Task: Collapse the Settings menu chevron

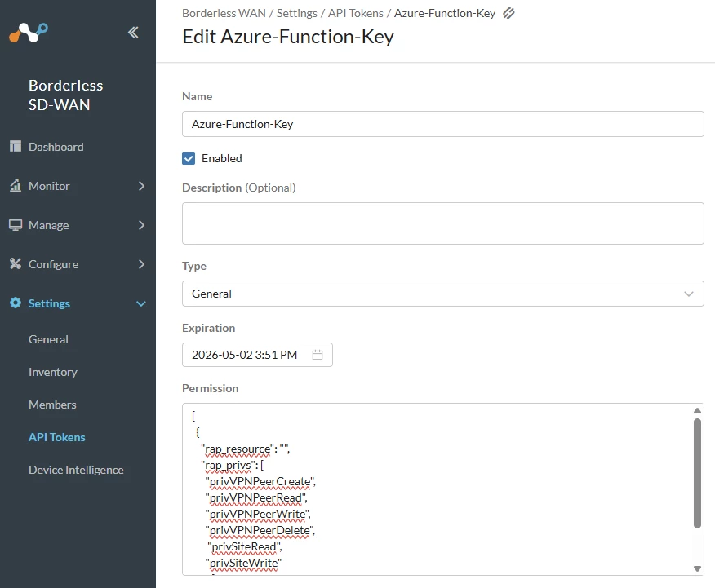Action: [x=141, y=303]
